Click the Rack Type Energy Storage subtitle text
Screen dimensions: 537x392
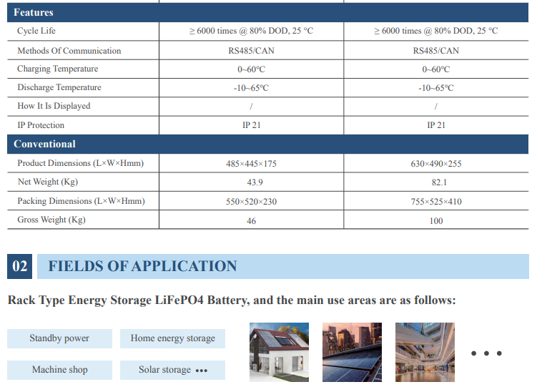[x=231, y=300]
